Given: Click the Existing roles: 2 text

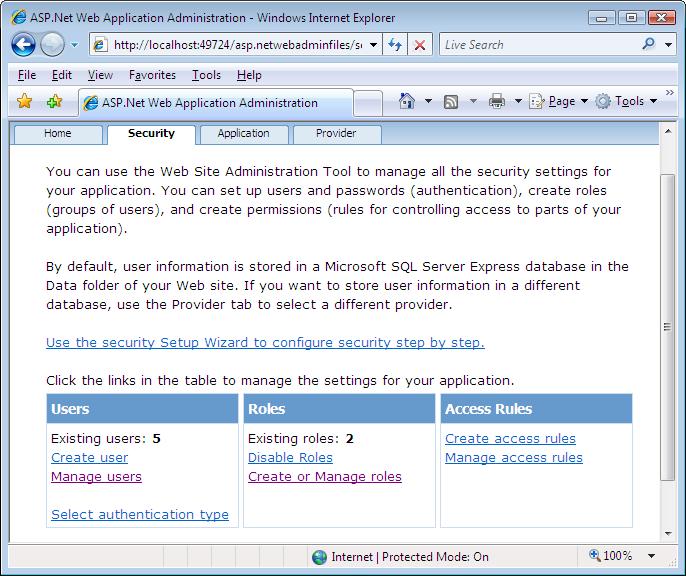Looking at the screenshot, I should point(301,438).
